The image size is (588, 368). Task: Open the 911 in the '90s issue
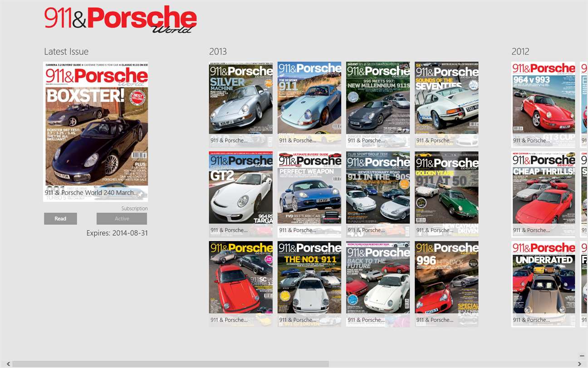(x=378, y=194)
